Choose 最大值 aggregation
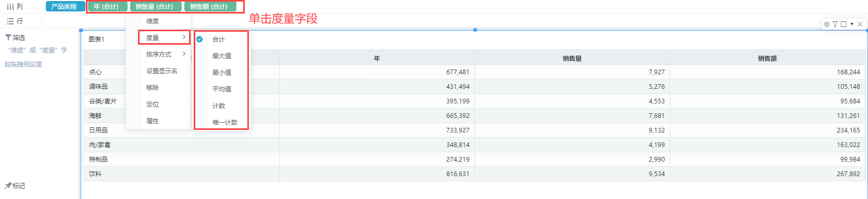868x199 pixels. [221, 56]
